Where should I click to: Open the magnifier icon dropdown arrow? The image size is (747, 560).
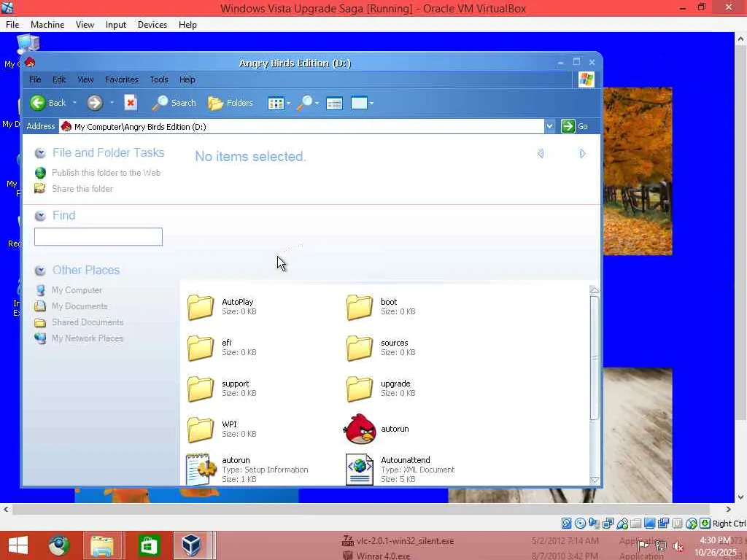tap(317, 103)
